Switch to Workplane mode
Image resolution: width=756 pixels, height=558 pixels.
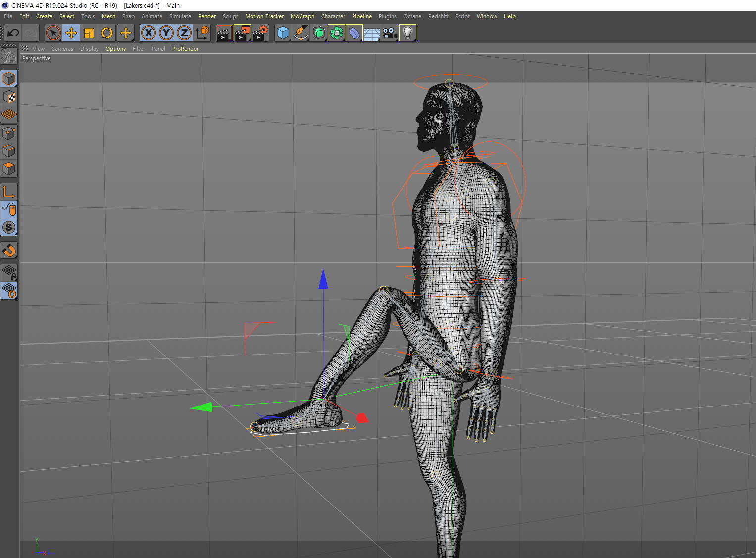tap(9, 115)
